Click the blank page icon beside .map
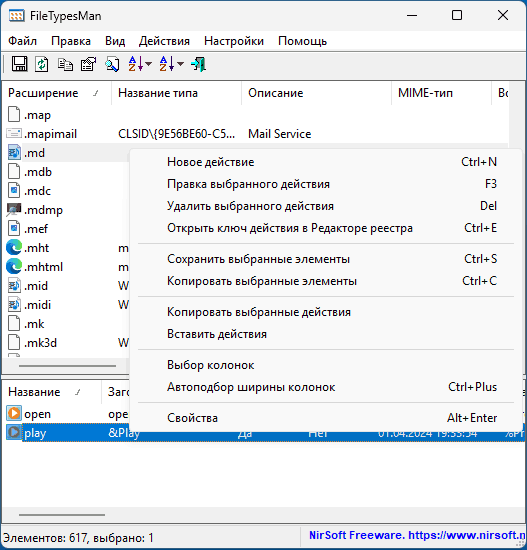Image resolution: width=527 pixels, height=550 pixels. [14, 115]
